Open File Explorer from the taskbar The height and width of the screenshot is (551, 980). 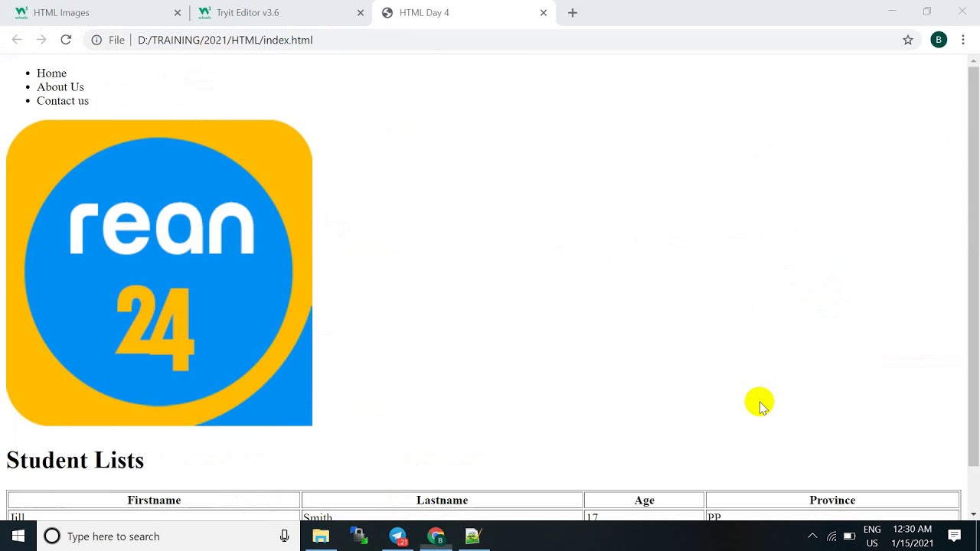321,536
